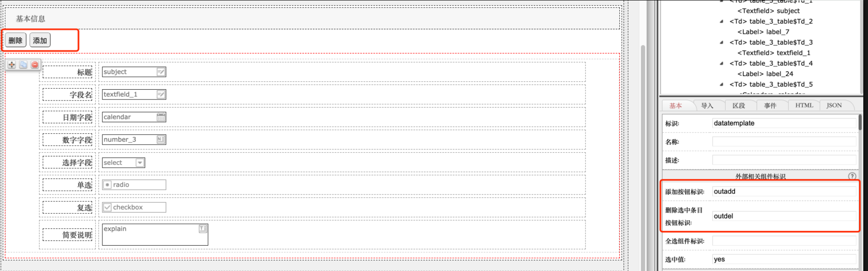The height and width of the screenshot is (271, 868).
Task: Switch to the 事件 tab
Action: click(770, 106)
